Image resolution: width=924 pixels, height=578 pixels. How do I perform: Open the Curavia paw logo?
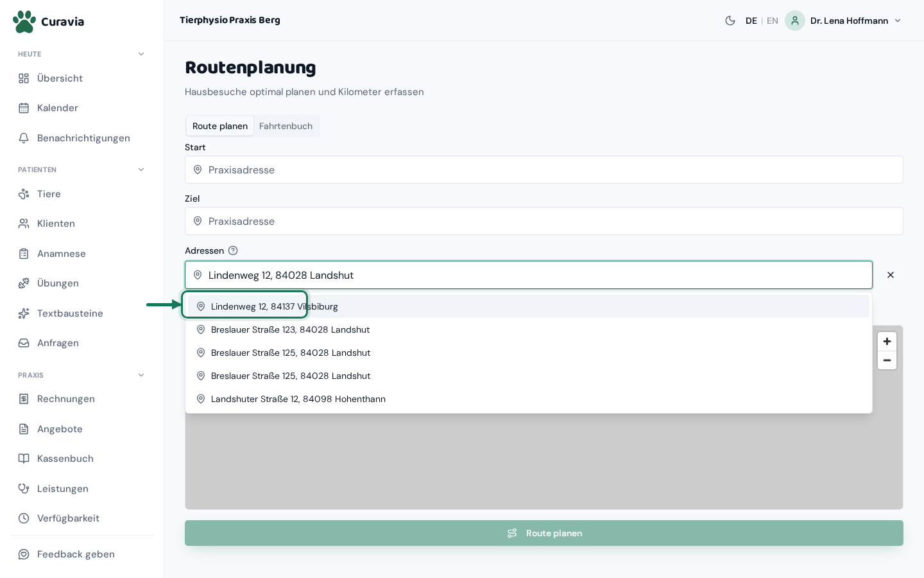pyautogui.click(x=24, y=21)
